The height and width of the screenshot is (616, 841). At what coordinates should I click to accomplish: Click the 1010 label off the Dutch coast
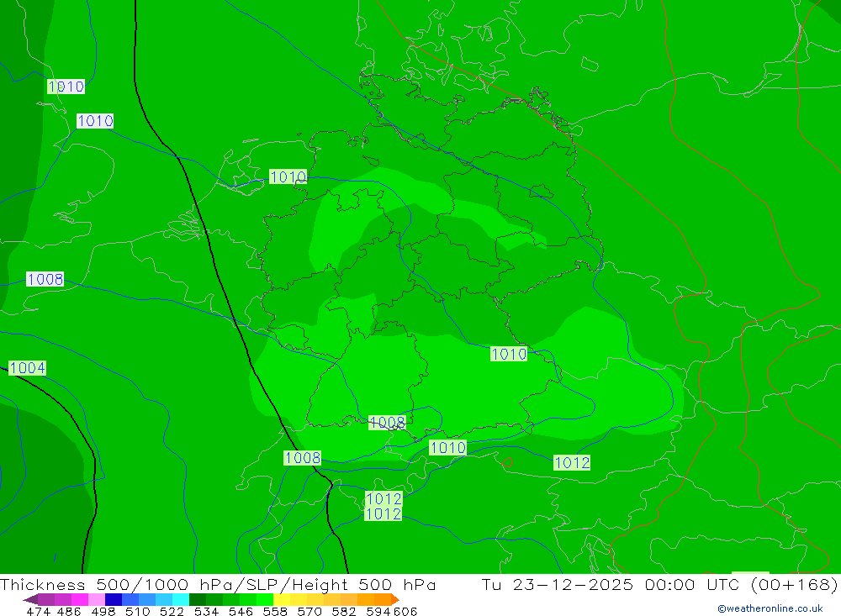click(288, 176)
